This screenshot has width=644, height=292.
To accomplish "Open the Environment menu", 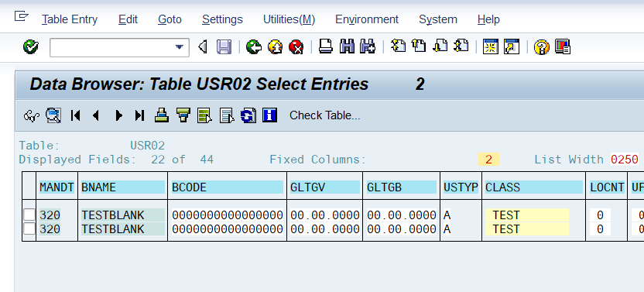I will tap(367, 19).
